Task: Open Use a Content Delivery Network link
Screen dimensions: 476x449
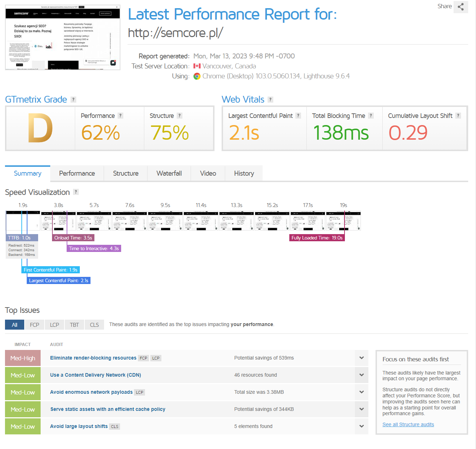Action: pos(95,375)
